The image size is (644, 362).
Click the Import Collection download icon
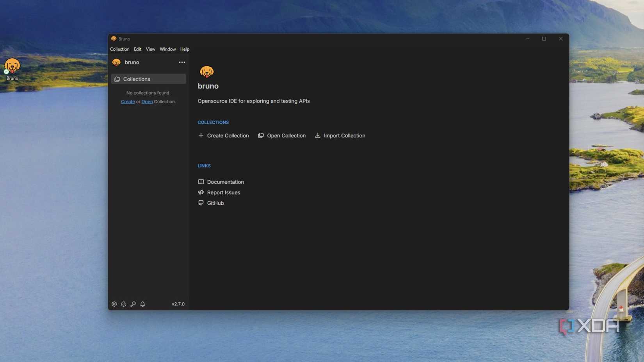[318, 135]
